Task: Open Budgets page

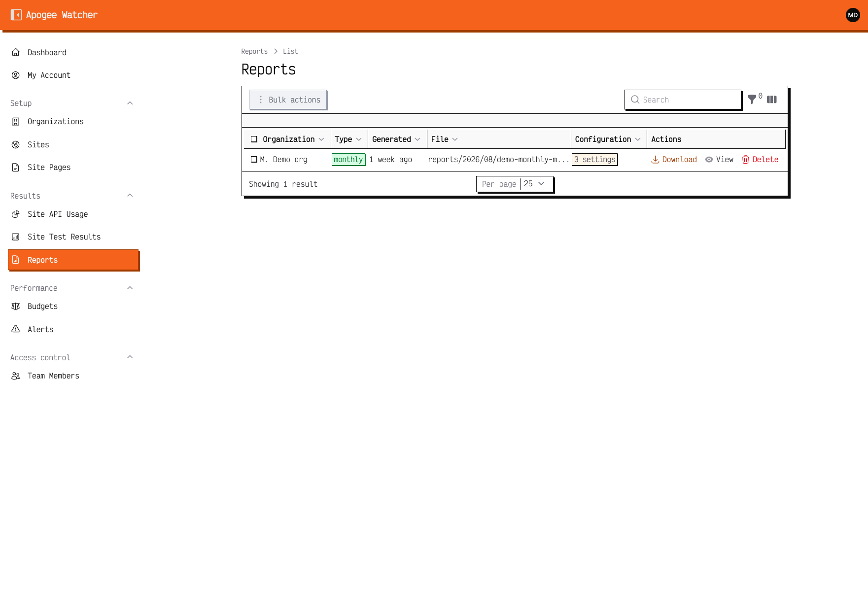Action: coord(73,307)
